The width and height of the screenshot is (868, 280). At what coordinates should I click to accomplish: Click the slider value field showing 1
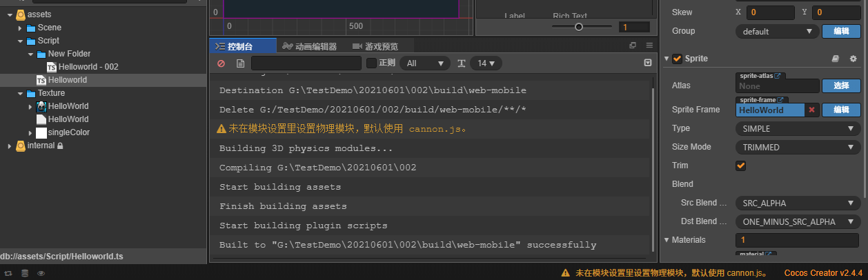pyautogui.click(x=634, y=28)
